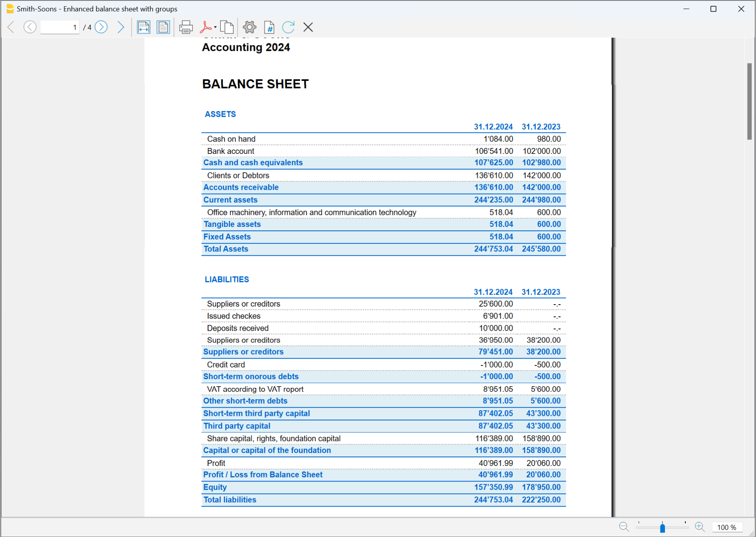756x537 pixels.
Task: Click the Total Assets row
Action: click(383, 249)
